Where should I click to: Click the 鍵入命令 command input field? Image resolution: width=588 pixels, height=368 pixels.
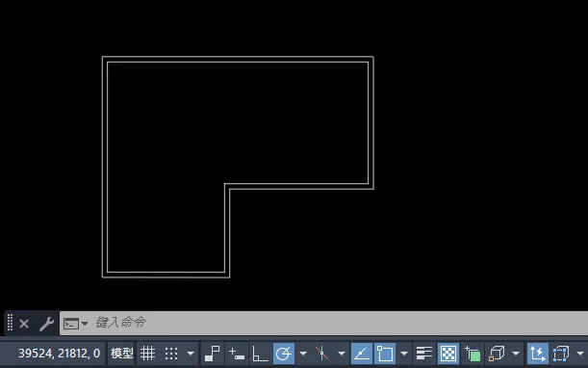tap(323, 323)
